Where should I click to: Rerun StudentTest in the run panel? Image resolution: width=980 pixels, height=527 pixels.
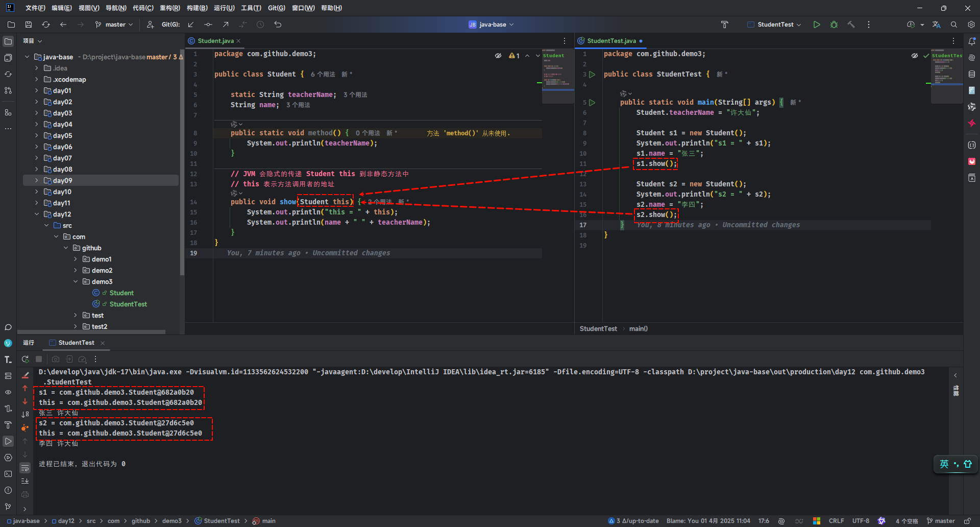pyautogui.click(x=25, y=360)
